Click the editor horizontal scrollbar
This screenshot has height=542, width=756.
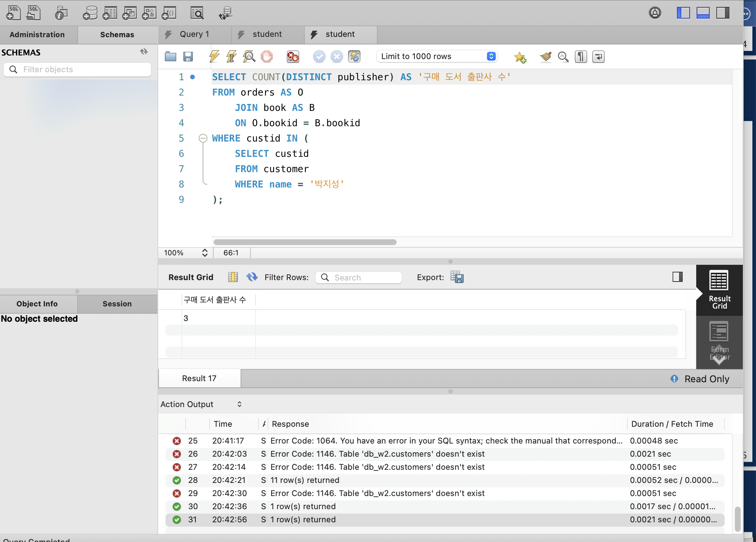pos(305,242)
